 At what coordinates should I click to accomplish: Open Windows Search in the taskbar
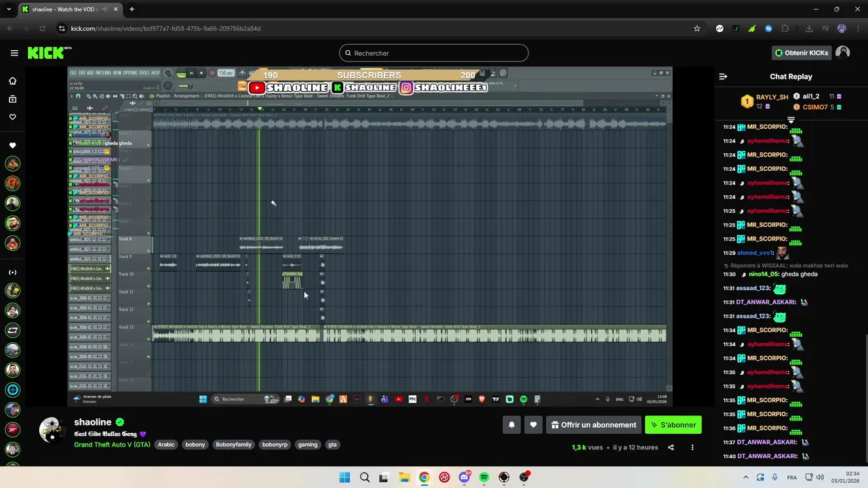[364, 477]
